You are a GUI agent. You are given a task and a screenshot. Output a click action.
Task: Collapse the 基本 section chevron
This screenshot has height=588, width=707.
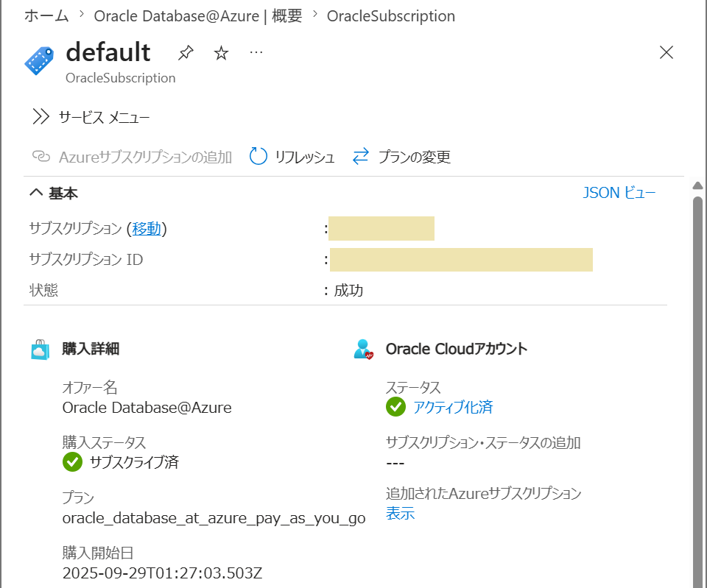36,193
